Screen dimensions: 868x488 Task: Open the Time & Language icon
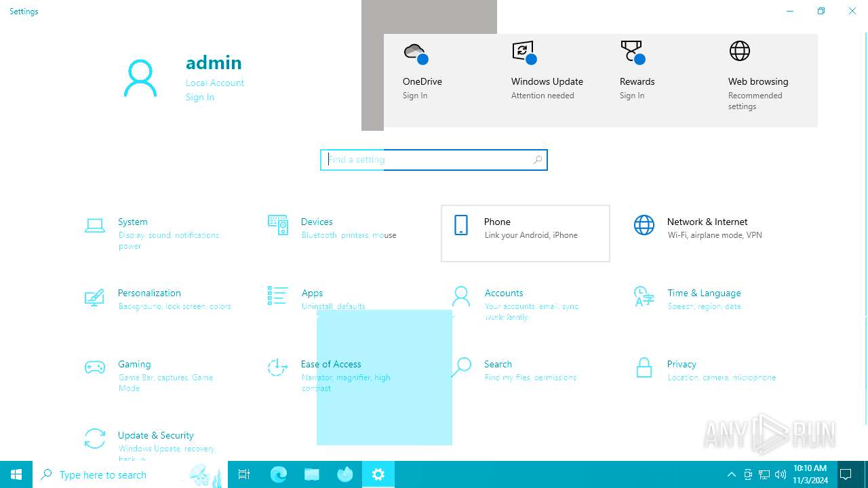pyautogui.click(x=644, y=296)
